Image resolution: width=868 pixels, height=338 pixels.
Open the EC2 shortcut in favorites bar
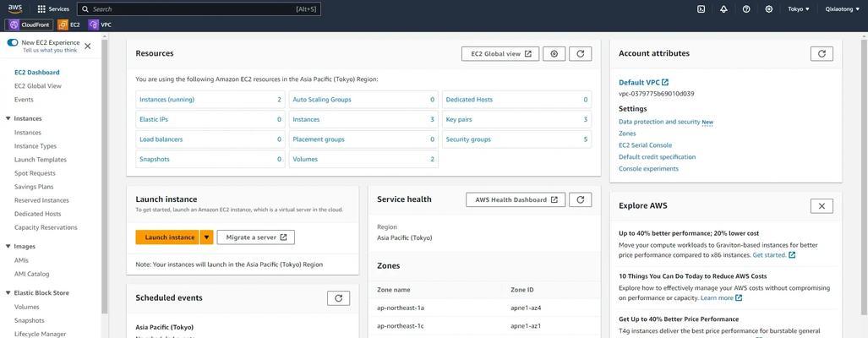(x=69, y=25)
